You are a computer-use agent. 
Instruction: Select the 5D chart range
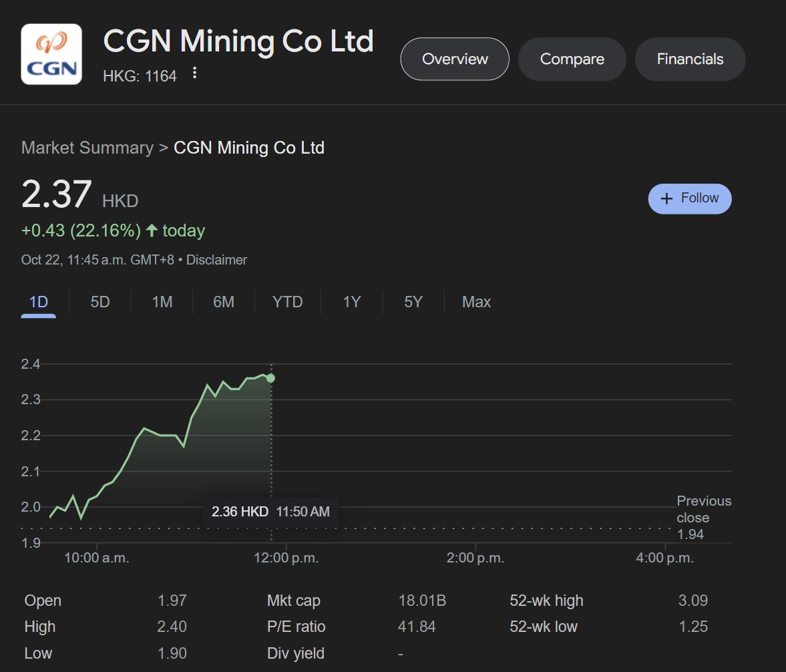[100, 302]
